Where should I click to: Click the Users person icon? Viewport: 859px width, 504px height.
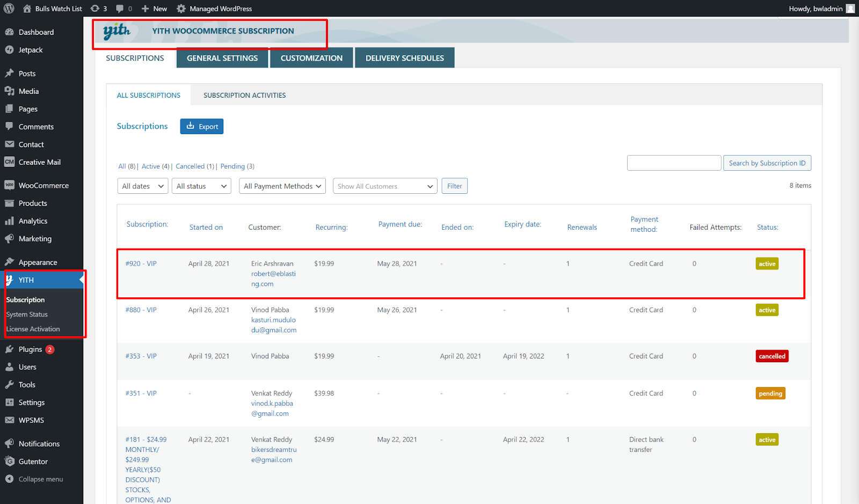[x=9, y=367]
